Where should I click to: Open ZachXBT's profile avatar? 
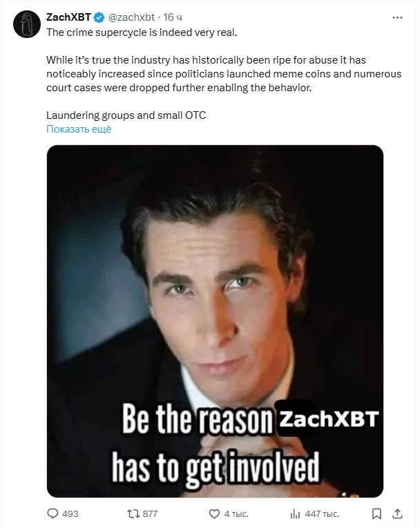click(x=27, y=24)
